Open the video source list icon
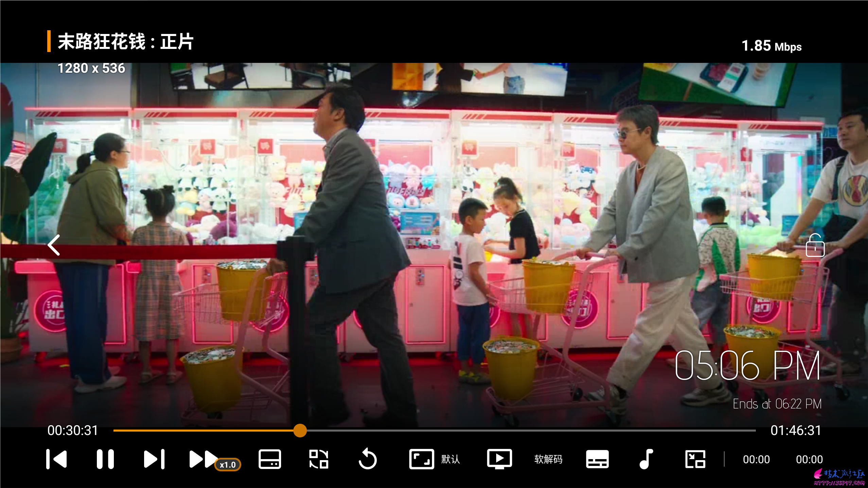This screenshot has width=868, height=488. [x=270, y=459]
